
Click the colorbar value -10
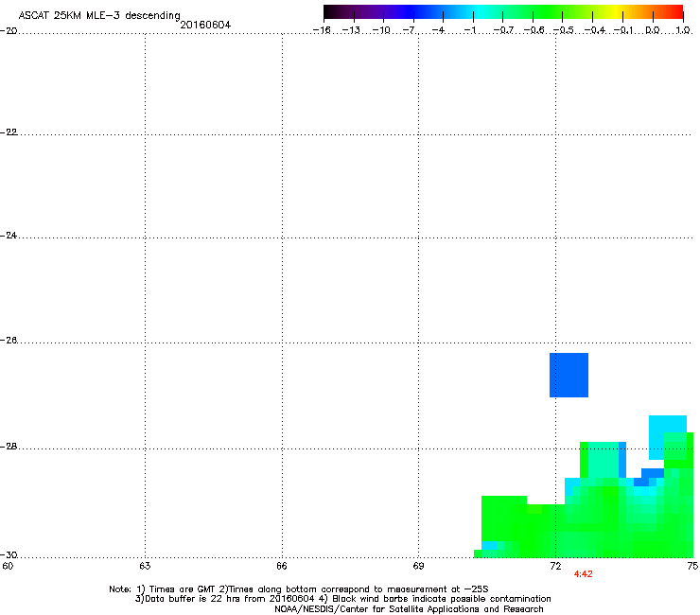pyautogui.click(x=381, y=30)
